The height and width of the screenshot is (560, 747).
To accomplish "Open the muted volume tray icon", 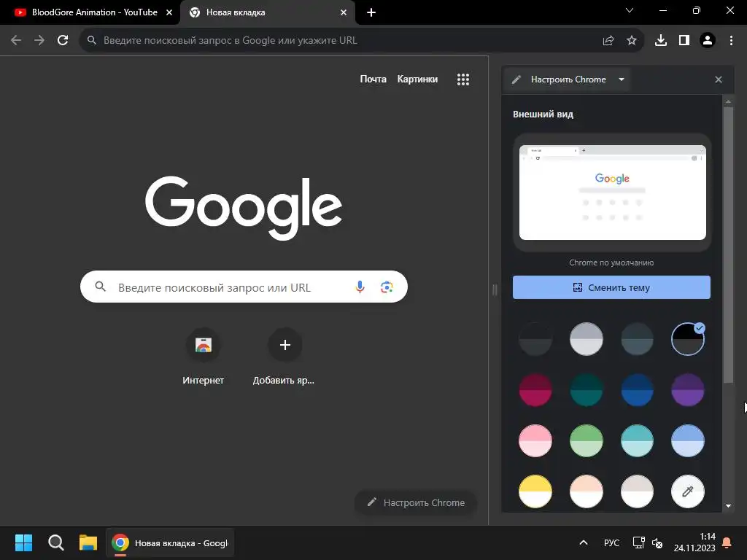I will click(657, 542).
